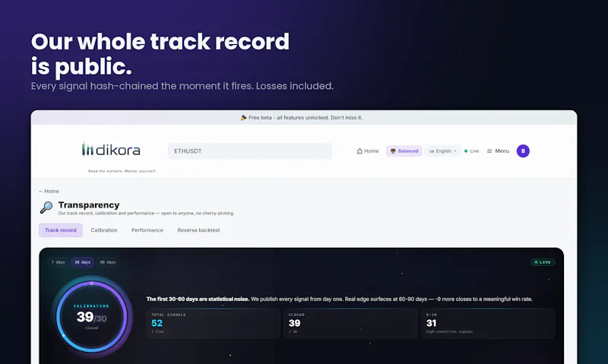The width and height of the screenshot is (608, 364).
Task: Follow the back to Home link
Action: pyautogui.click(x=49, y=191)
